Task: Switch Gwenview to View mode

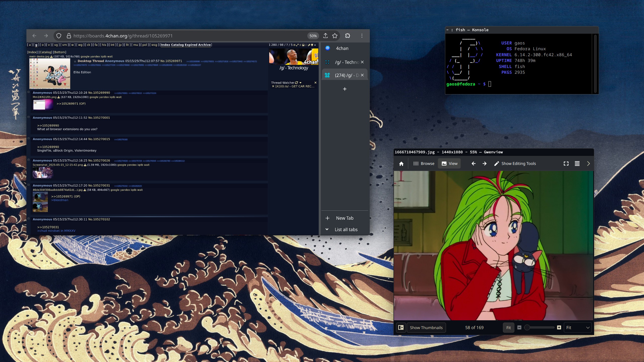Action: [x=450, y=164]
